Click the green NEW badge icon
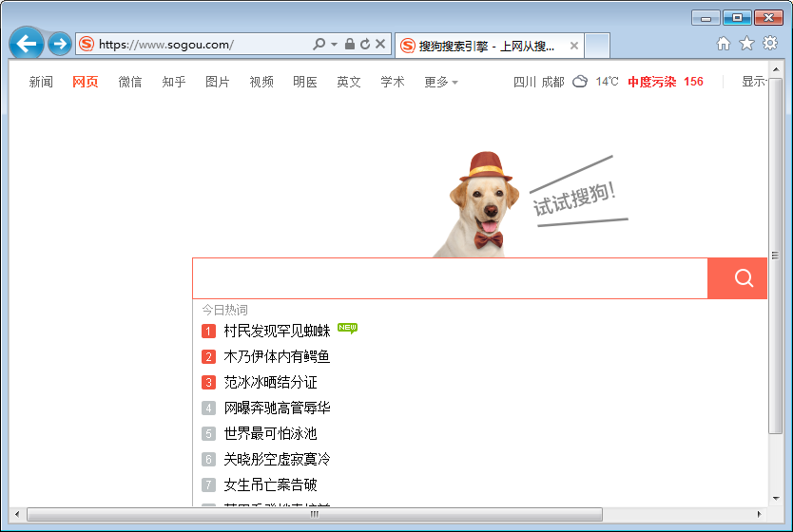 point(347,329)
